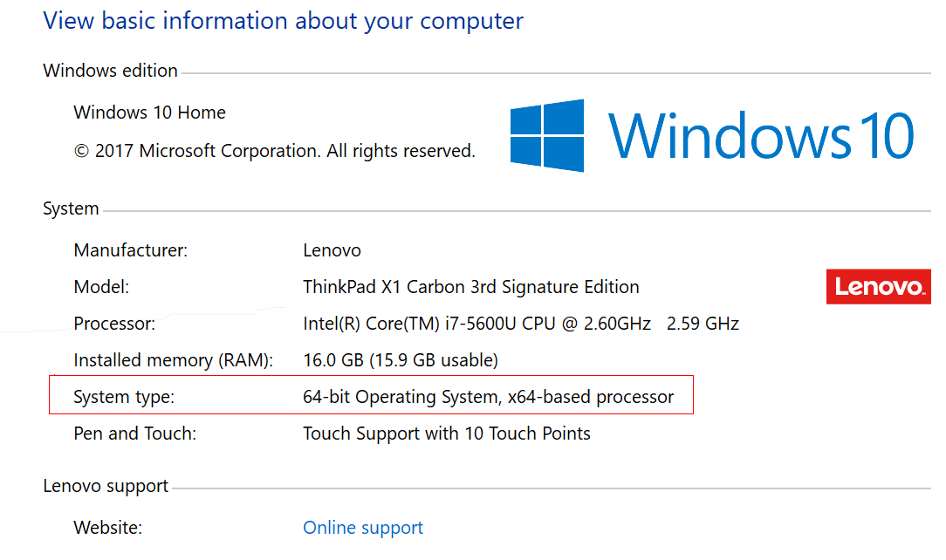Click the Windows 10 Home edition text
The height and width of the screenshot is (560, 946).
pos(150,113)
